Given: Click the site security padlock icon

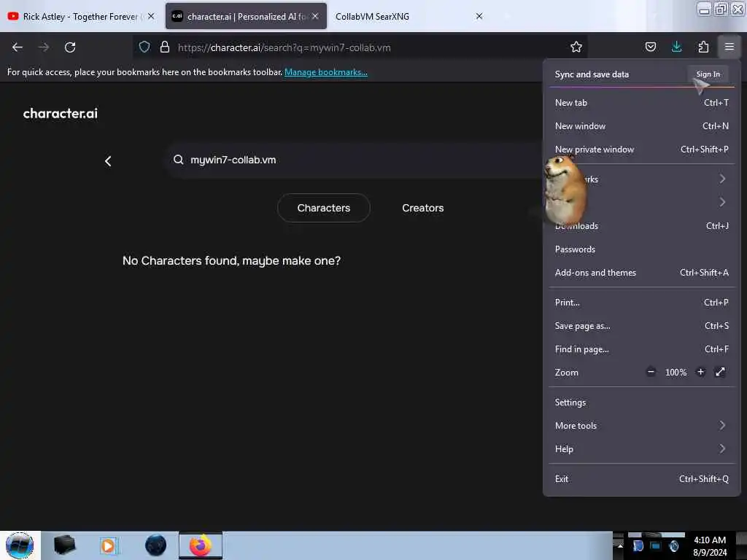Looking at the screenshot, I should tap(165, 47).
